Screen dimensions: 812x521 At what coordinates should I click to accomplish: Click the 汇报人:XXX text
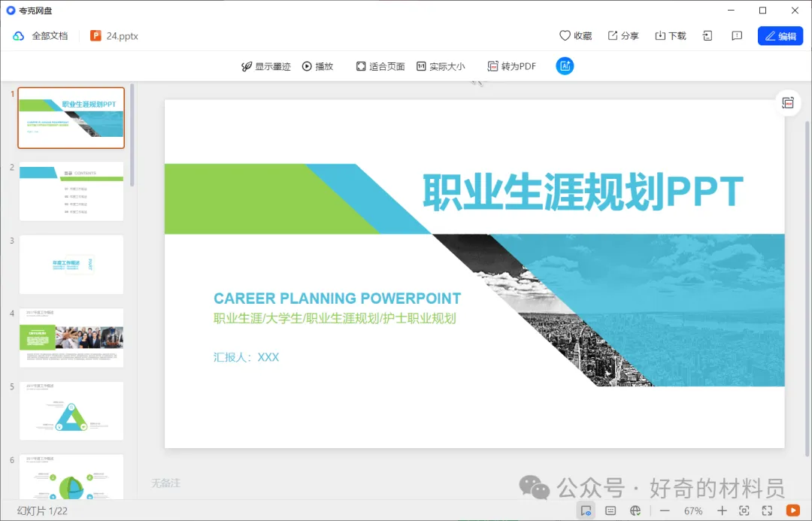point(247,357)
